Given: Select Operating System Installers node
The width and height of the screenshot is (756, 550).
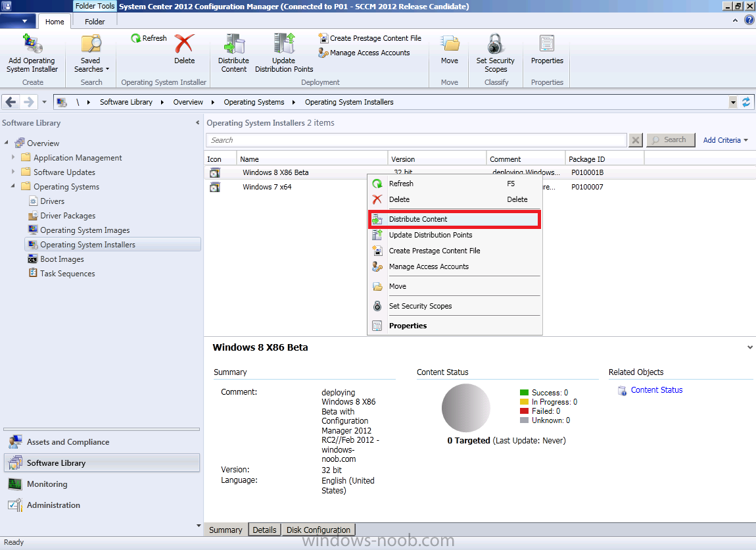Looking at the screenshot, I should (x=112, y=245).
